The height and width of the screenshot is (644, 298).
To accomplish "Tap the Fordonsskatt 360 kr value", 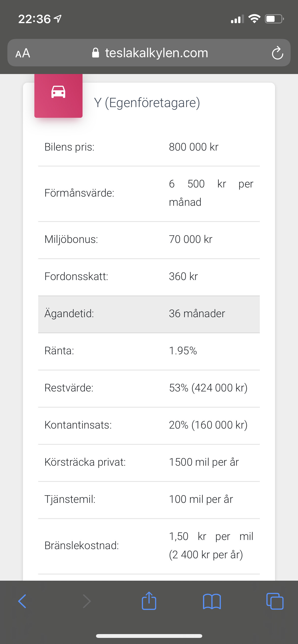I will [183, 276].
